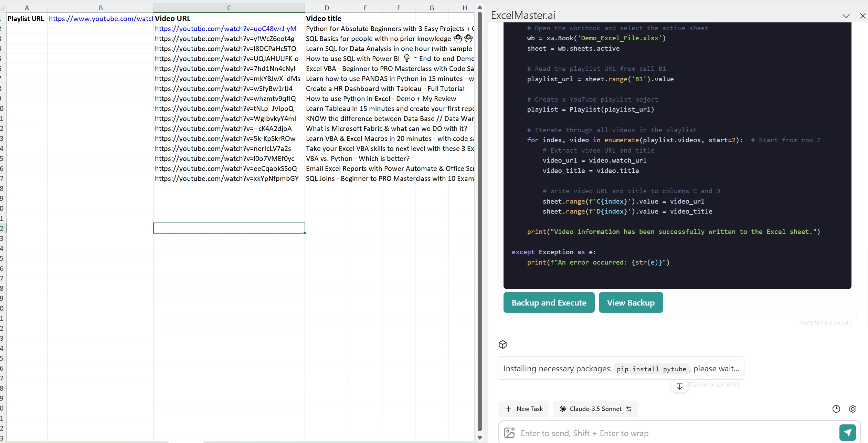Click the swap arrows icon beside Claude-3.5 Sonnet
This screenshot has height=443, width=868.
coord(629,409)
